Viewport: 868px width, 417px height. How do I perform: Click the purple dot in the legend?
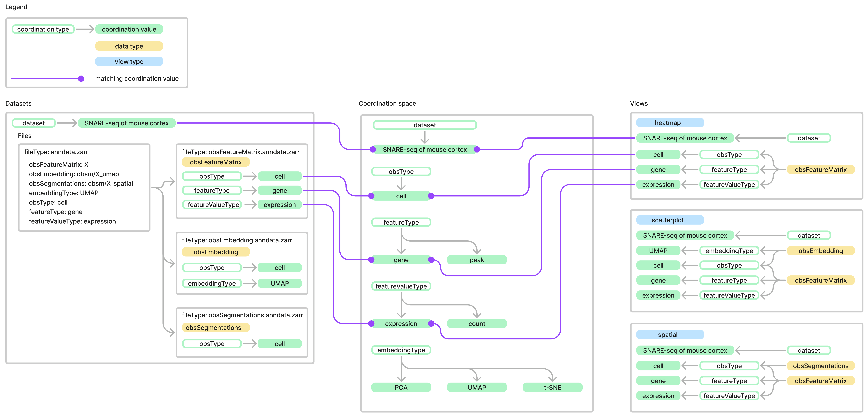tap(81, 79)
